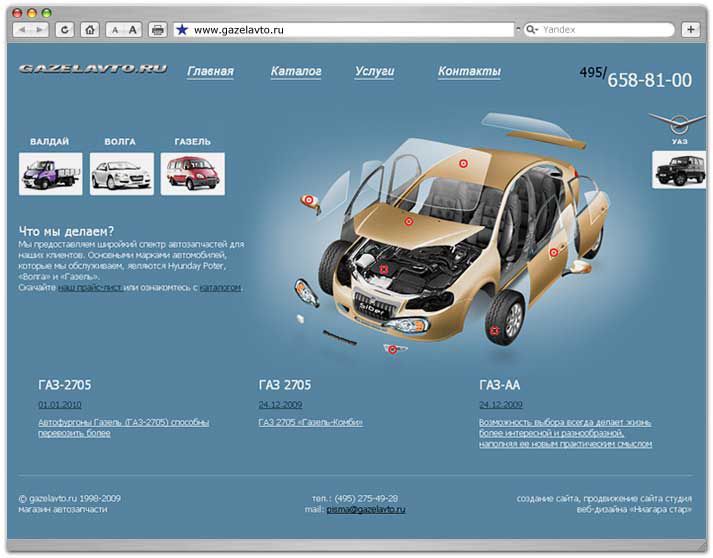Click red marker on detached fog lamp
Screen dimensions: 713x558
[392, 349]
